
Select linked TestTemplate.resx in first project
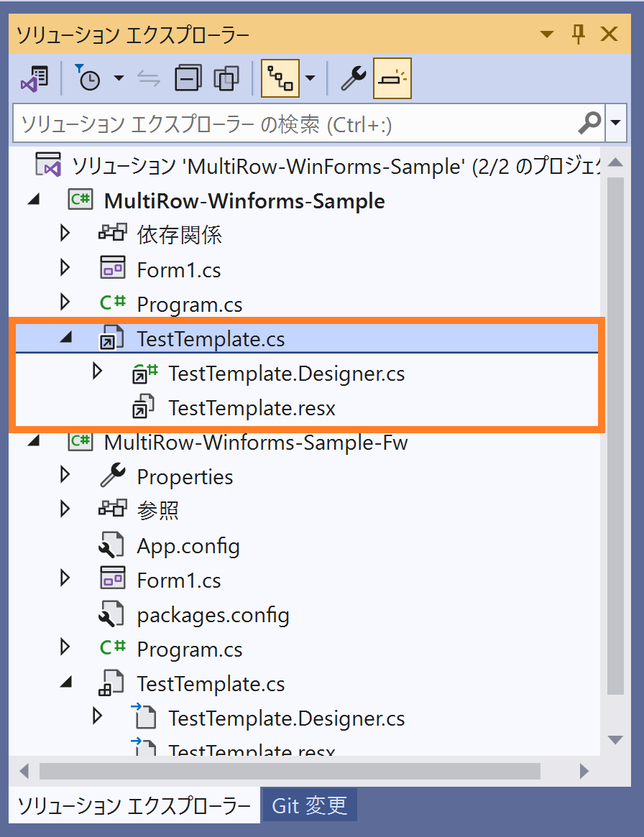pos(252,408)
